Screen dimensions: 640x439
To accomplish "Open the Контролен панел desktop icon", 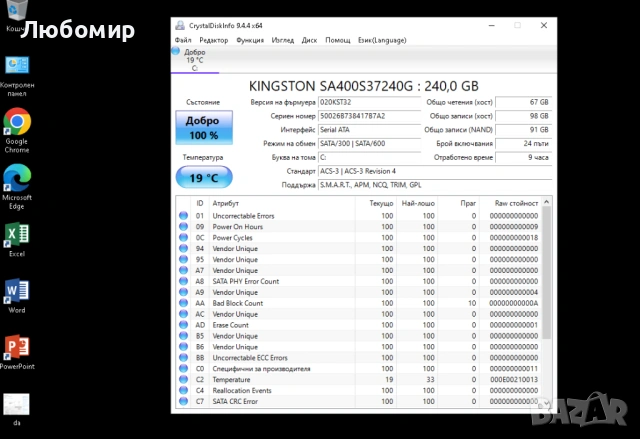I will [x=17, y=76].
